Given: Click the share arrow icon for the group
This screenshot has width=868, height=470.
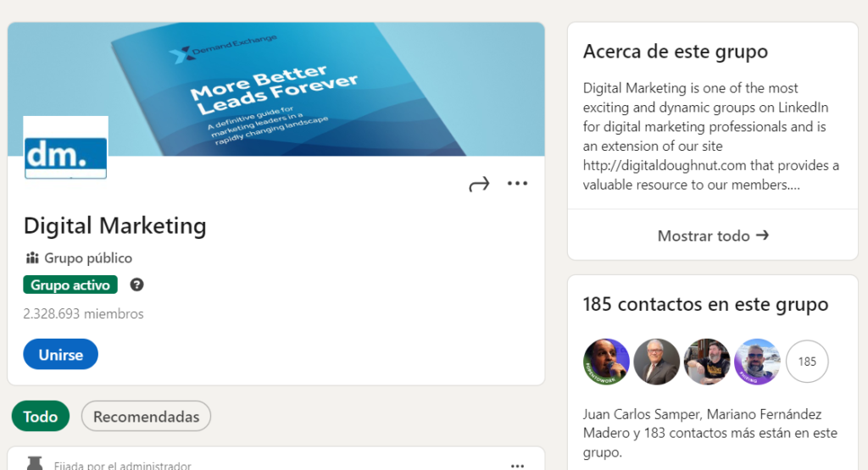Looking at the screenshot, I should (x=479, y=184).
